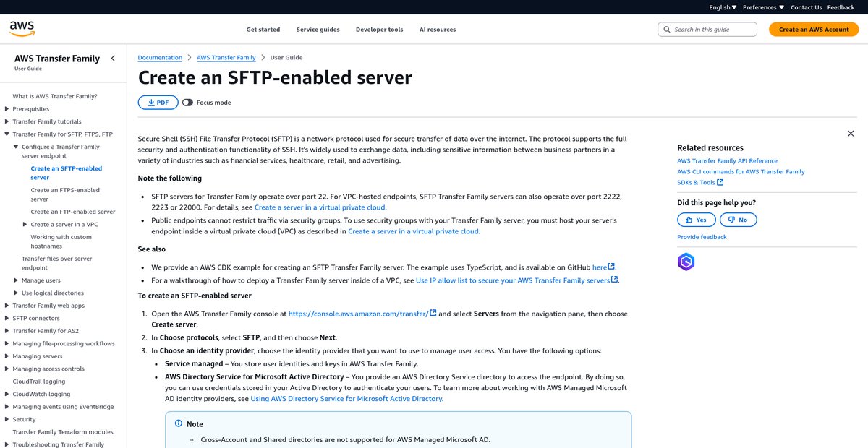Open Transfer files over server endpoint
The width and height of the screenshot is (868, 448).
click(x=57, y=263)
